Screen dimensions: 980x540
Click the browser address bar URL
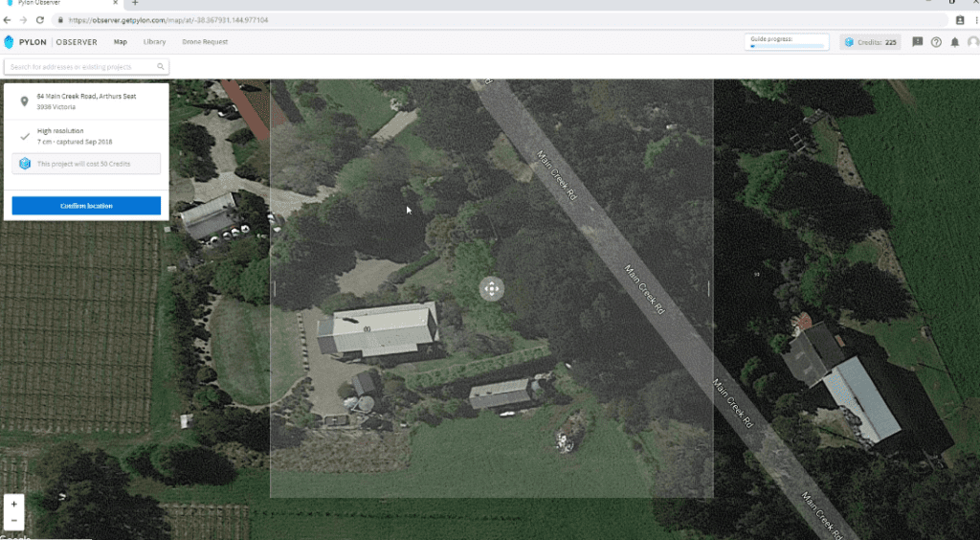(x=168, y=20)
